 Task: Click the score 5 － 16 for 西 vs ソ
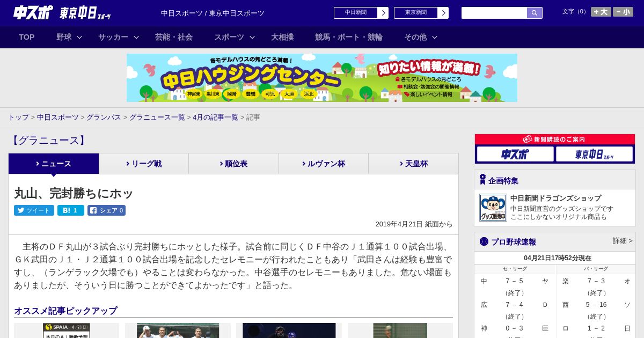point(596,305)
